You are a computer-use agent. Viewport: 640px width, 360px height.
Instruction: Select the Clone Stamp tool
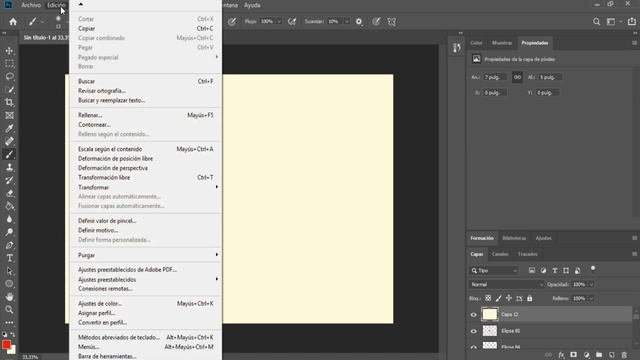tap(9, 167)
